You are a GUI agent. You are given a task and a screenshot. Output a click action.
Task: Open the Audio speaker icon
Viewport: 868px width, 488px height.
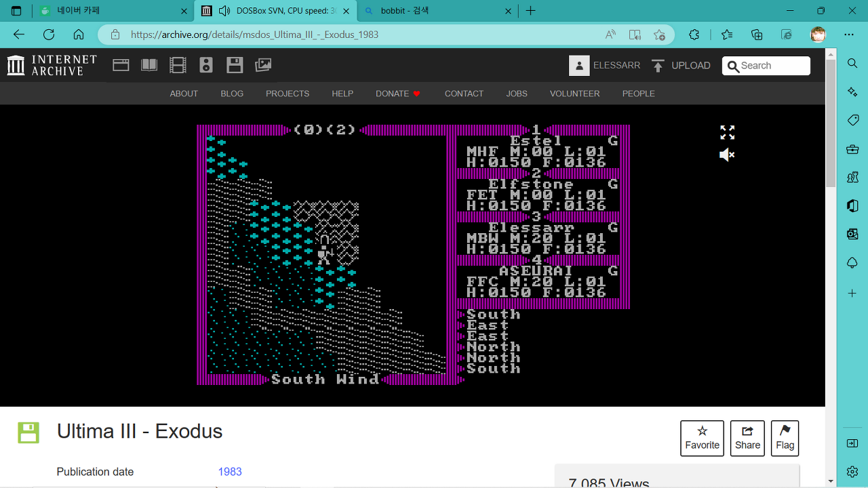[206, 65]
